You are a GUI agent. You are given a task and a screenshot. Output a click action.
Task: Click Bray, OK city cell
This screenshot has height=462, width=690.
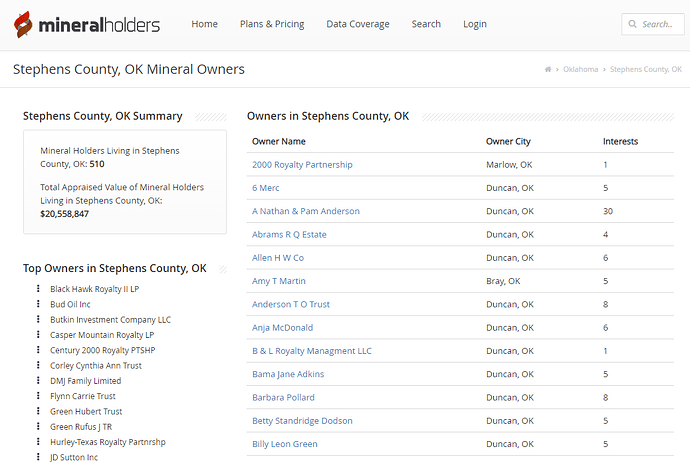pos(503,281)
